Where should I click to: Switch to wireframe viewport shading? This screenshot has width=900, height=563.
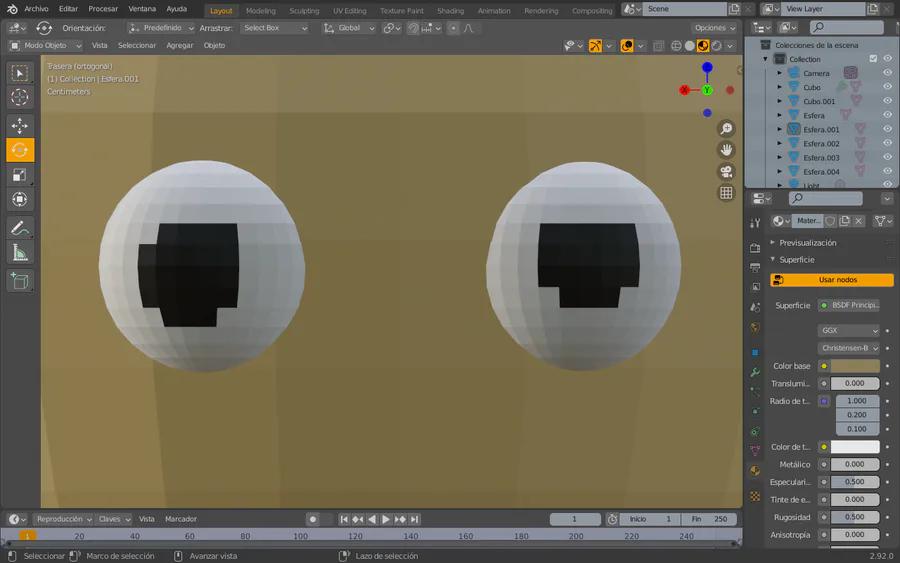pyautogui.click(x=676, y=46)
